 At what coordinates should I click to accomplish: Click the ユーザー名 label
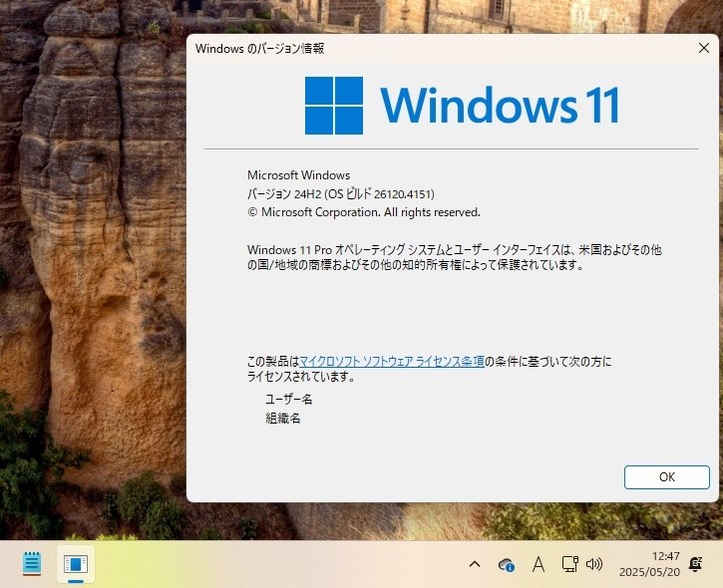288,399
